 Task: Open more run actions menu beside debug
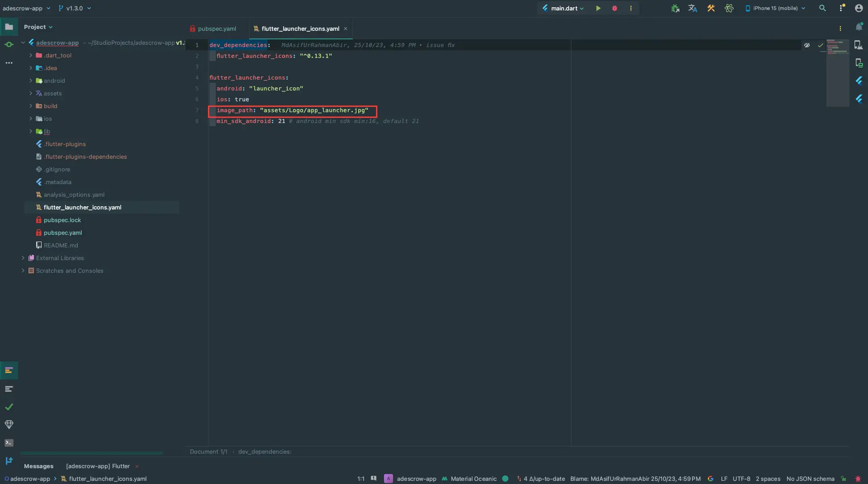pos(631,8)
